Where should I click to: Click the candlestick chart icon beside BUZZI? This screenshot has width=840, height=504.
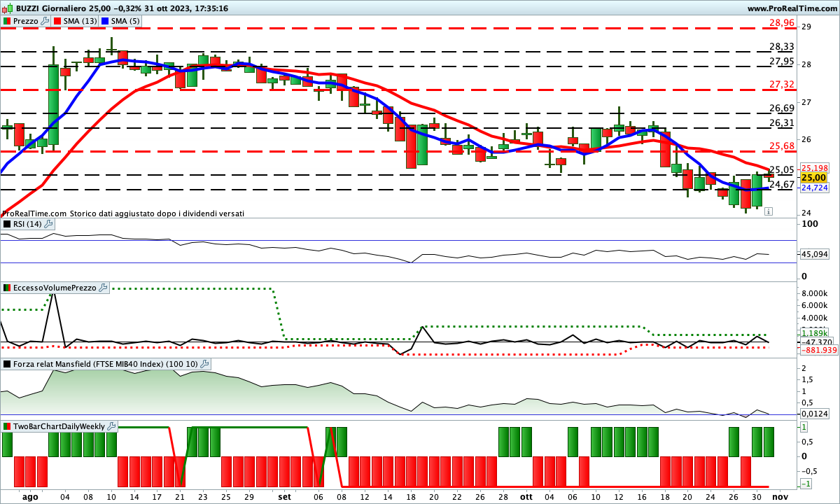point(8,8)
